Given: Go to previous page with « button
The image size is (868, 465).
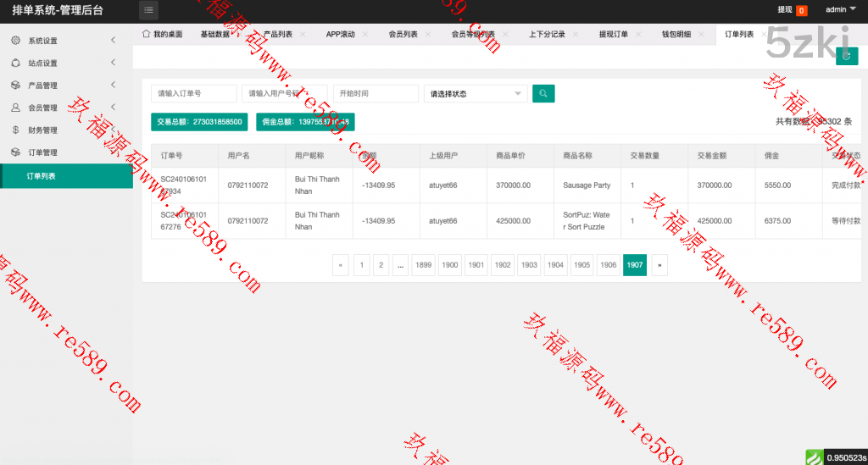Looking at the screenshot, I should tap(341, 265).
